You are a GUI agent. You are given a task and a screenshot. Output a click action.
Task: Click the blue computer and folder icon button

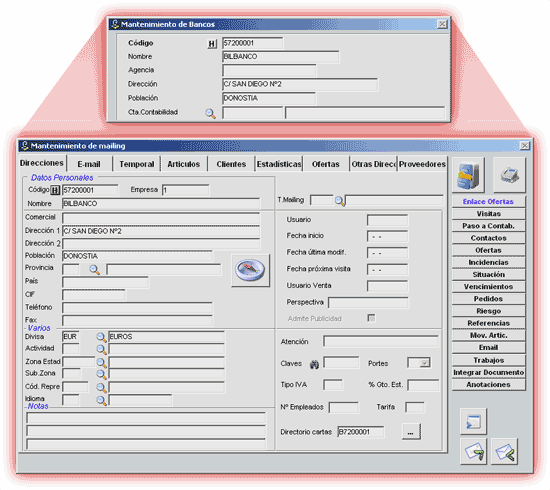[x=468, y=175]
